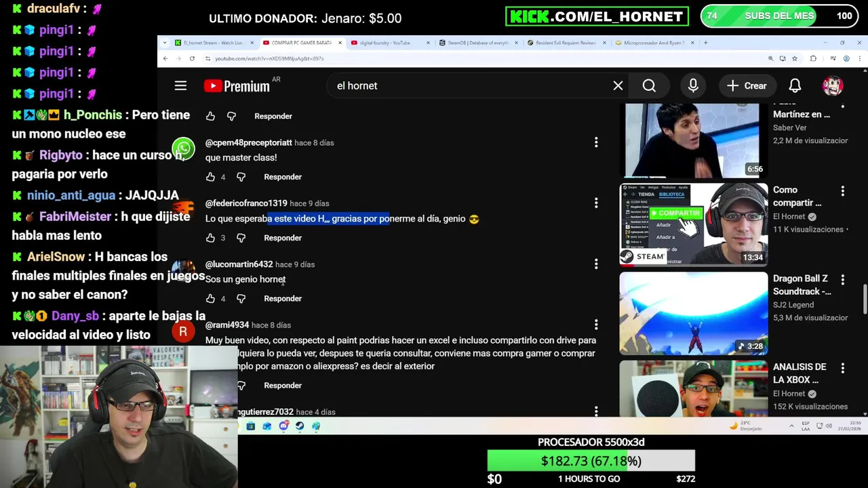Dislike the "Sos un genio hornet" comment

click(241, 298)
